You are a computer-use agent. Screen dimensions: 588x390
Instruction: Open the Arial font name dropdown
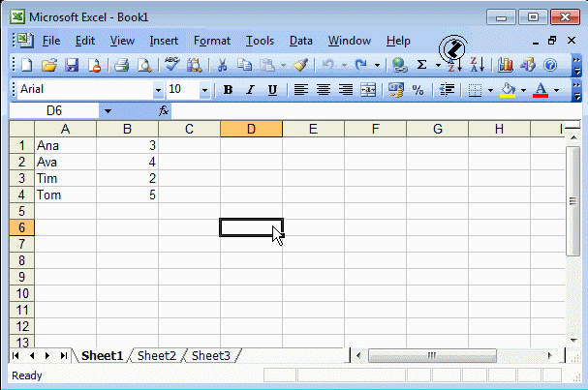point(158,90)
